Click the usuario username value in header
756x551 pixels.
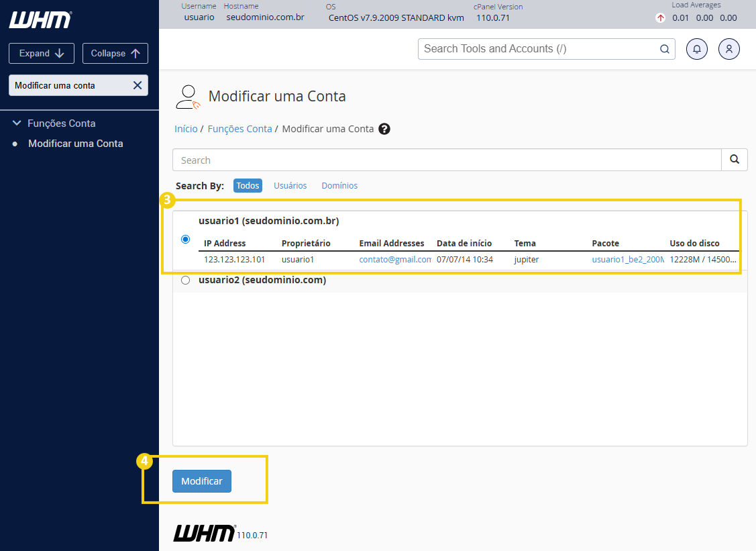click(x=199, y=17)
